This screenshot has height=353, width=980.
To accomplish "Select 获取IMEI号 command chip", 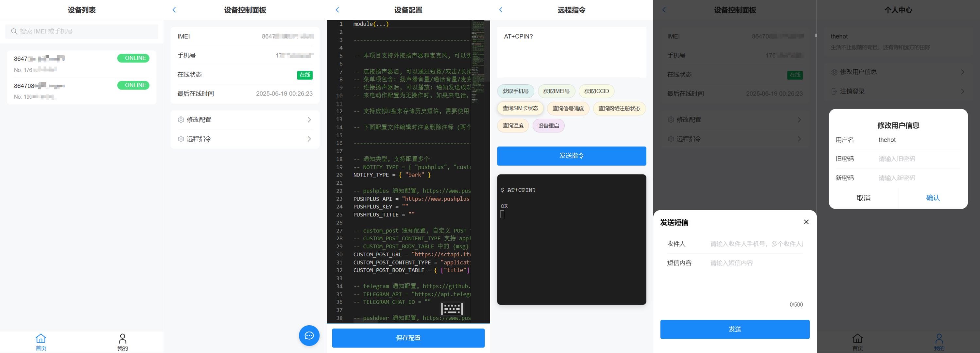I will pyautogui.click(x=556, y=91).
